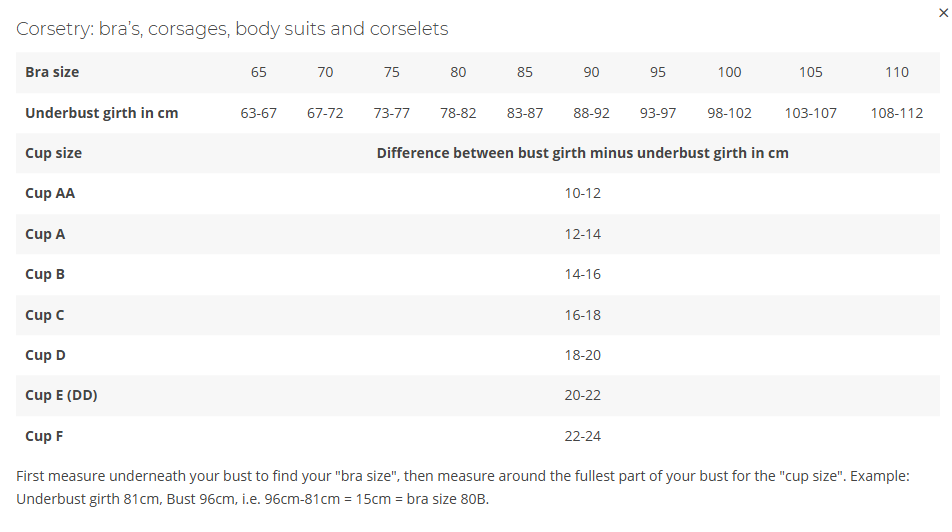Click the 'Bra size' row header
This screenshot has width=952, height=532.
(x=52, y=72)
